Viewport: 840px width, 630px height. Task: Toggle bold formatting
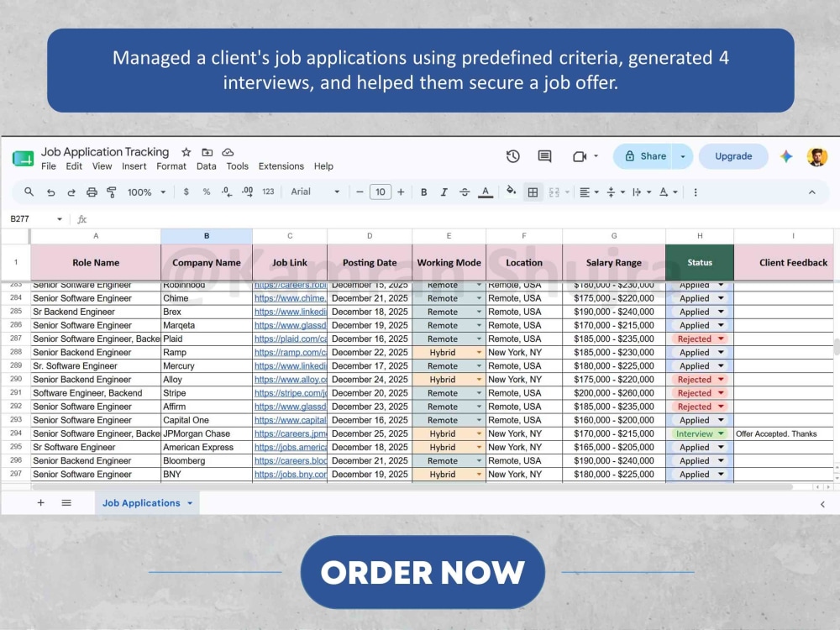click(x=423, y=192)
